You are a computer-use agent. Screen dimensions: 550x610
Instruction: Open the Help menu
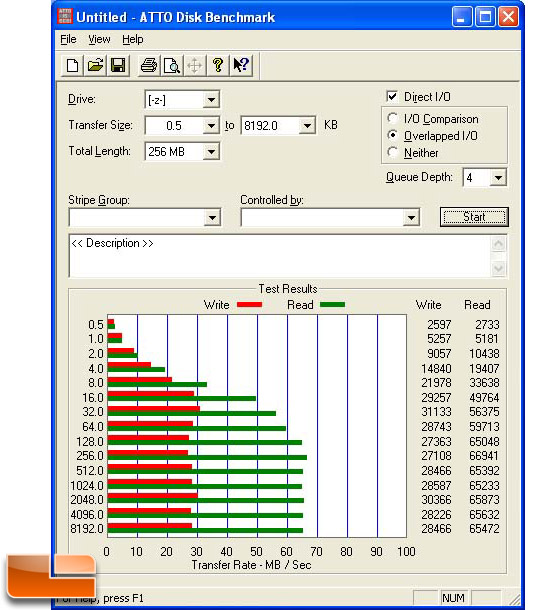click(x=133, y=40)
